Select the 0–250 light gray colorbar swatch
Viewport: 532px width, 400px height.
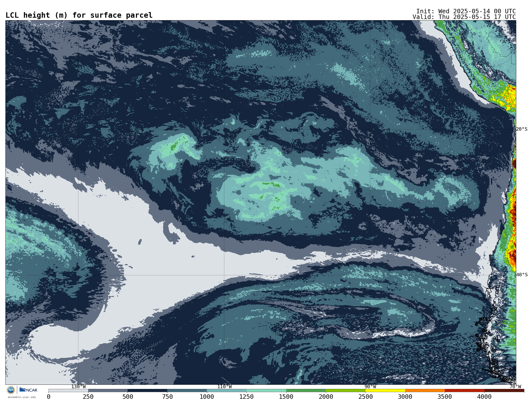tap(68, 390)
